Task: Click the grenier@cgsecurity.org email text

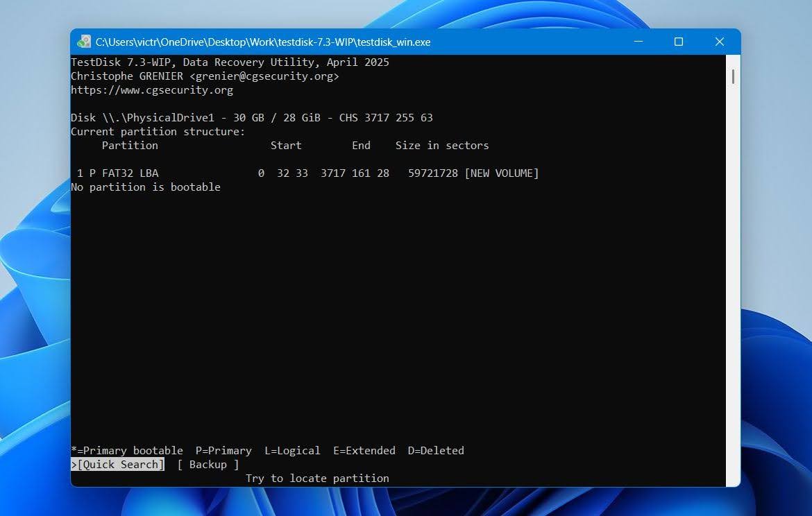Action: [x=264, y=76]
